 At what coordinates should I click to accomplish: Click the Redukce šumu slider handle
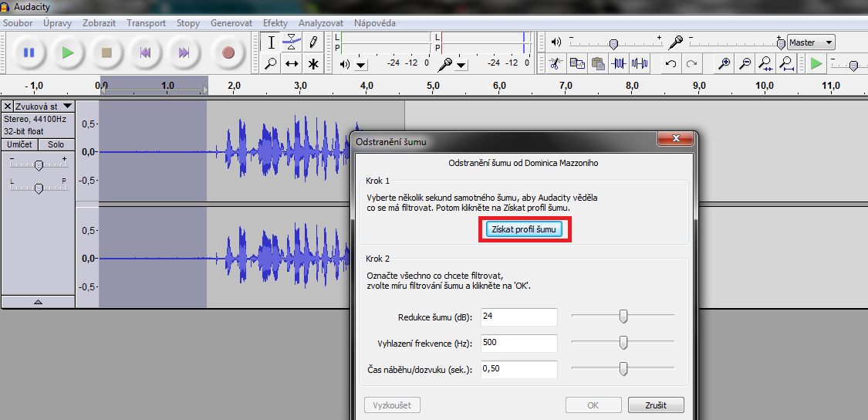pos(623,316)
